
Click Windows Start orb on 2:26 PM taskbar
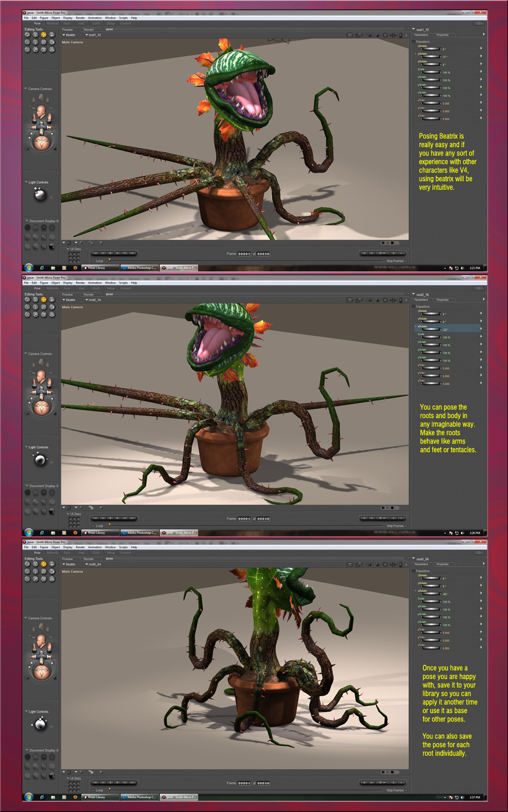click(x=28, y=532)
